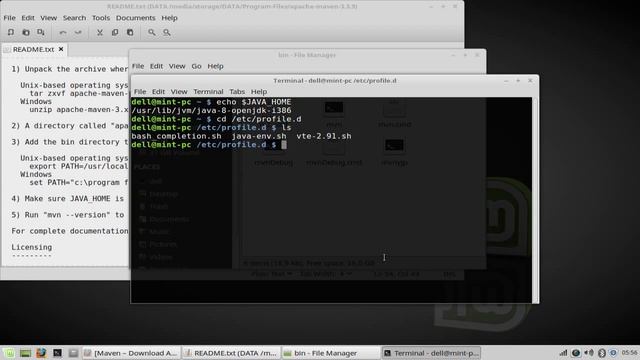640x360 pixels.
Task: Click the Undo arrow in text editor toolbar
Action: point(63,32)
